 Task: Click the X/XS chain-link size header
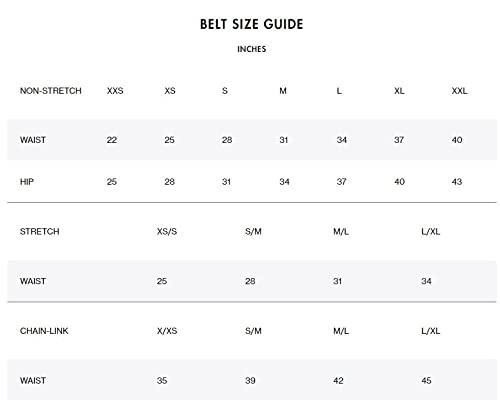pos(167,331)
